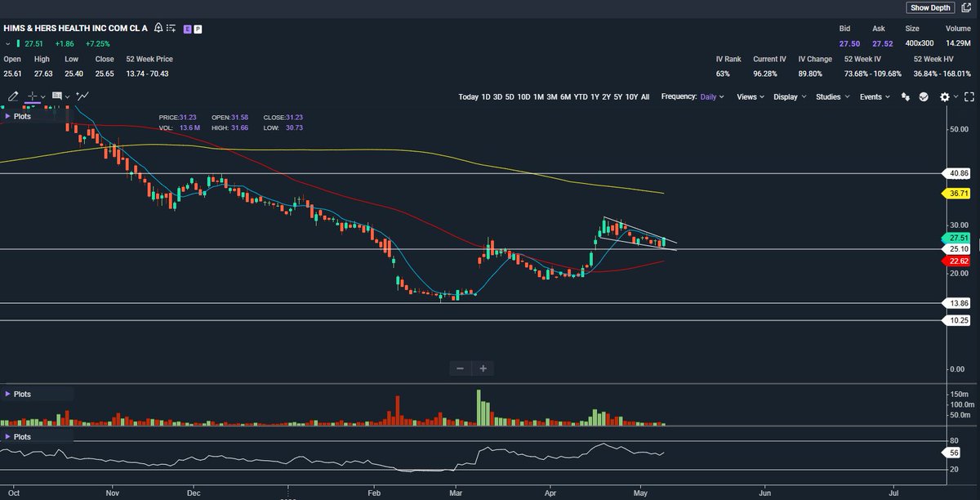Enter fullscreen chart mode
980x500 pixels.
[x=969, y=96]
